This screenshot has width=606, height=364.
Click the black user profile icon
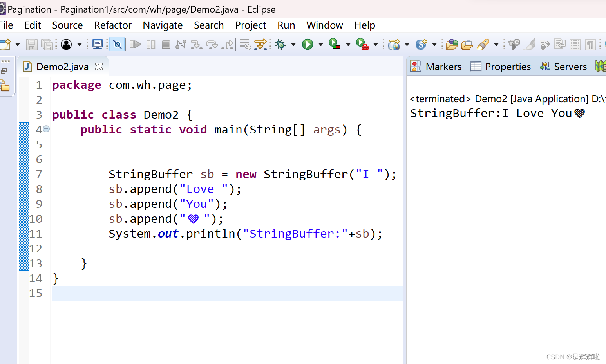(67, 44)
